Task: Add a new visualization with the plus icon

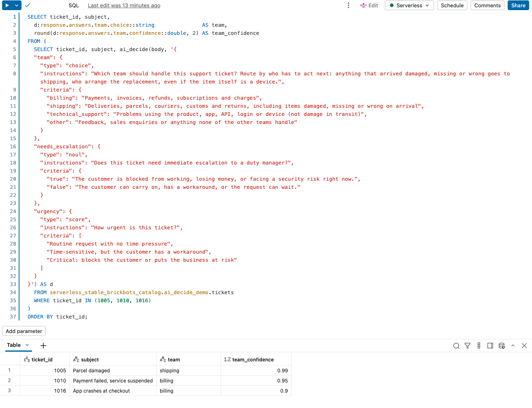Action: point(43,346)
